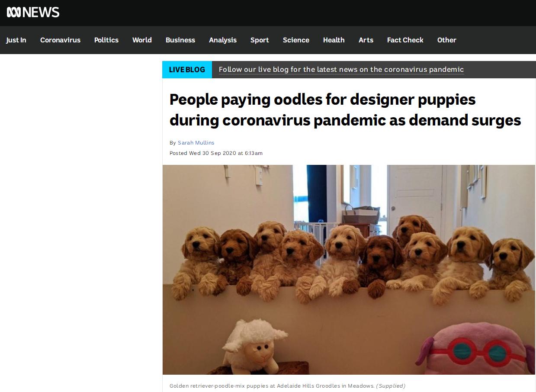Open the Fact Check section
536x392 pixels.
point(405,40)
